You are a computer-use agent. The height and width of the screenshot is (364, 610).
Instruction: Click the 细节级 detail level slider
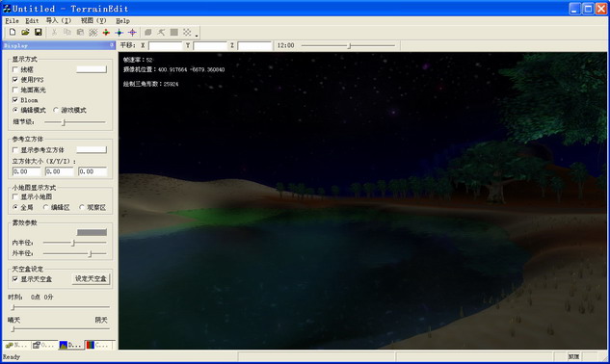[74, 122]
